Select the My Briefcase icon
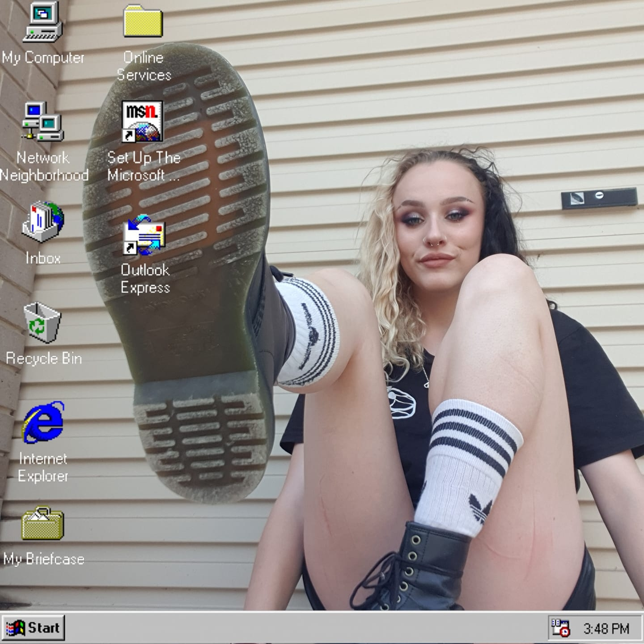Image resolution: width=644 pixels, height=644 pixels. [43, 523]
